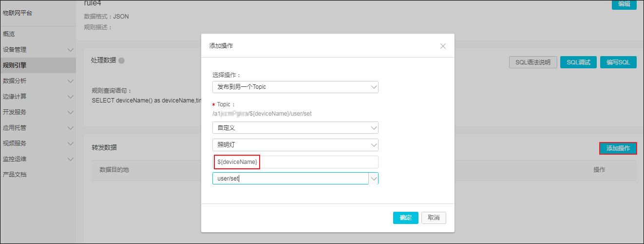This screenshot has height=244, width=644.
Task: Click the 操作 column header
Action: pos(599,170)
